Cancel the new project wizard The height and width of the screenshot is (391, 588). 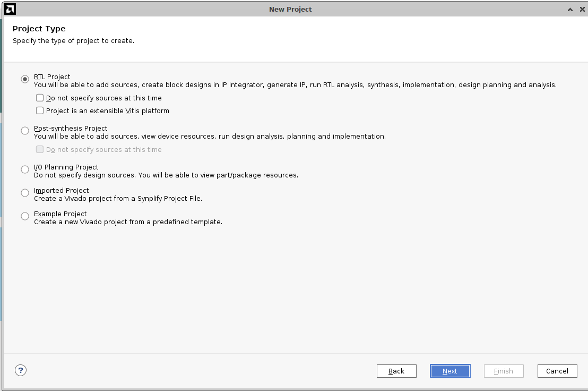click(x=557, y=371)
